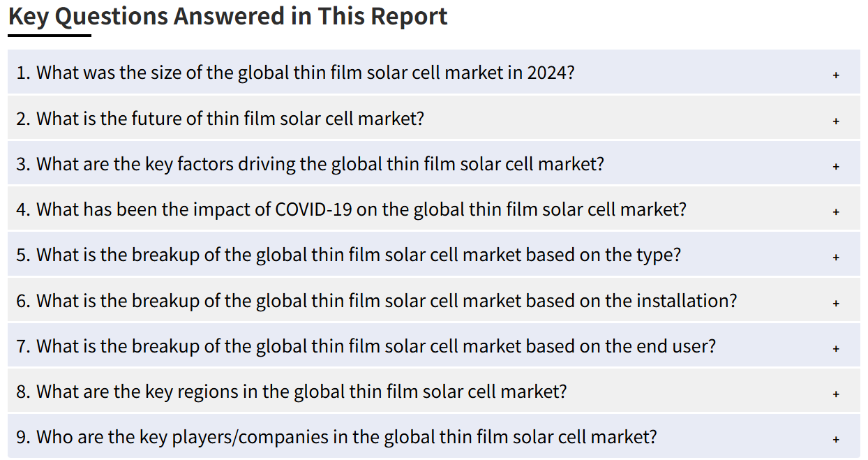The image size is (868, 460).
Task: Show the answer for key regions in the market
Action: point(433,391)
